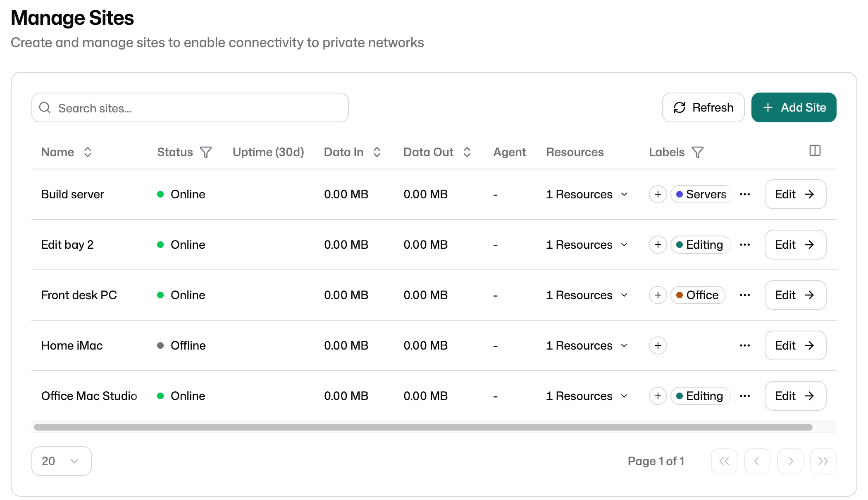Open more options for Front desk PC

(745, 295)
